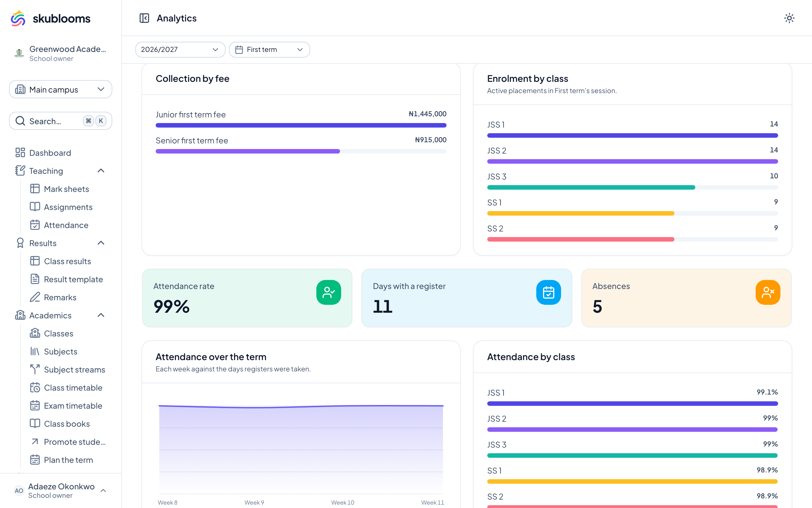Click the Teaching notebook icon
This screenshot has width=812, height=508.
pyautogui.click(x=20, y=171)
